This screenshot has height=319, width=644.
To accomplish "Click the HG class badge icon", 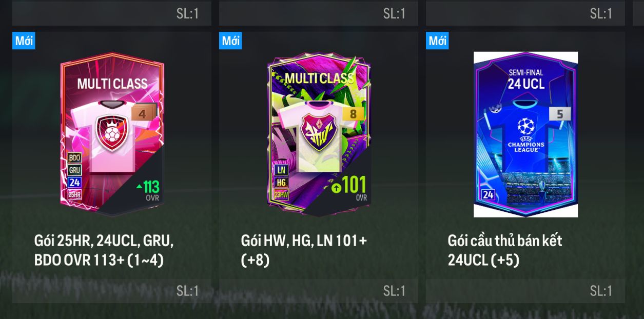I will click(x=281, y=182).
